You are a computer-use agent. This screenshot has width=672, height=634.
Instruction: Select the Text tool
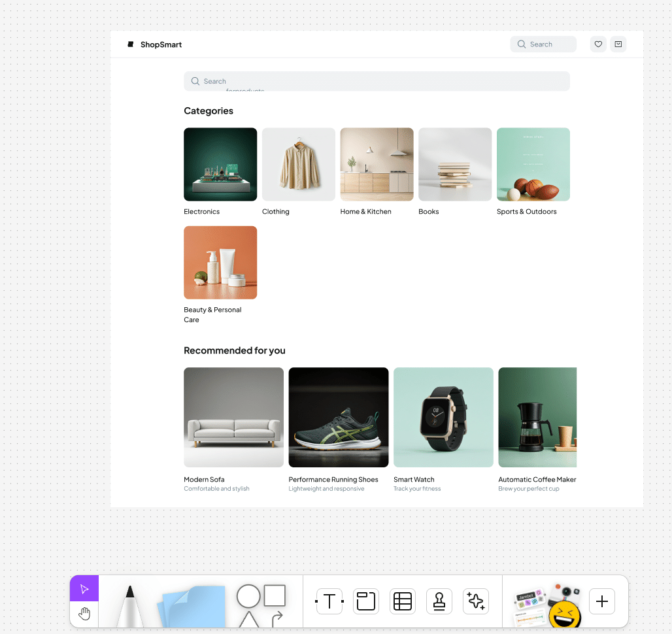(329, 601)
